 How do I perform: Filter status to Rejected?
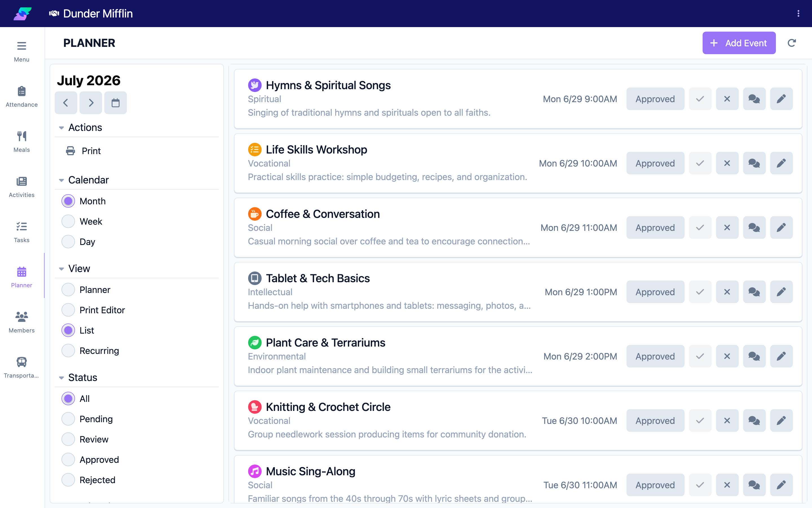[68, 480]
